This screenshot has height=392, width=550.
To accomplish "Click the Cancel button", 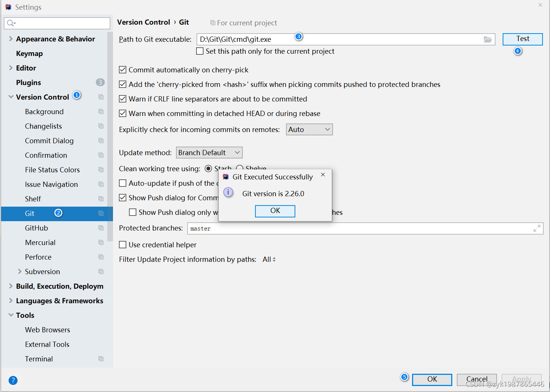I will coord(477,380).
